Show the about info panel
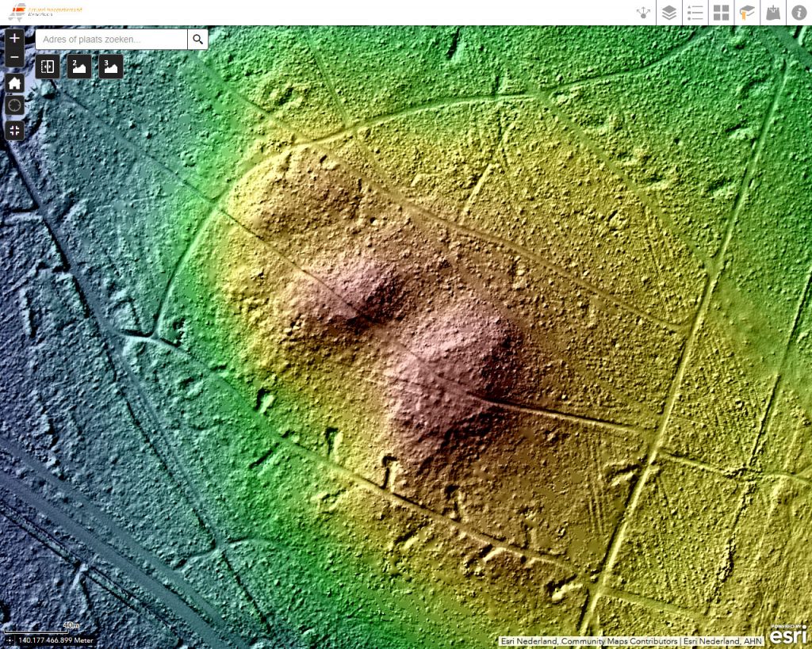812x649 pixels. click(799, 13)
